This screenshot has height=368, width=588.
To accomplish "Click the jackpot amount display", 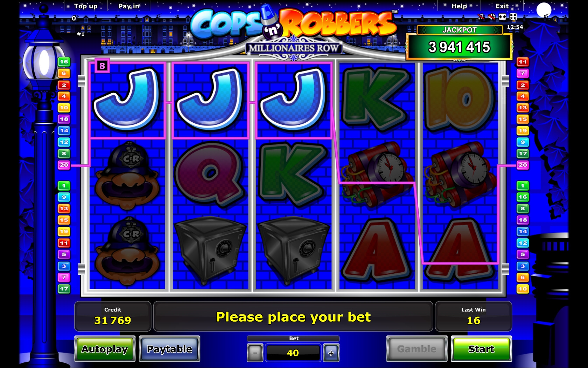I will coord(459,47).
